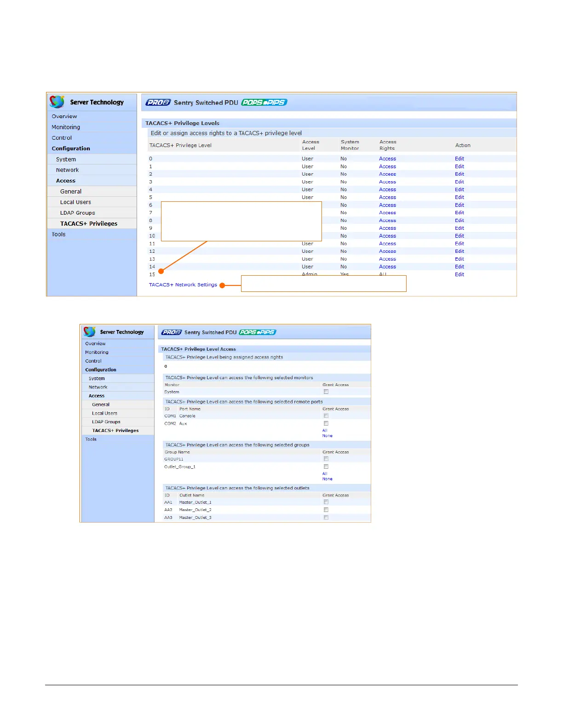
Task: Enable Grant Access for System monitor
Action: coord(326,392)
